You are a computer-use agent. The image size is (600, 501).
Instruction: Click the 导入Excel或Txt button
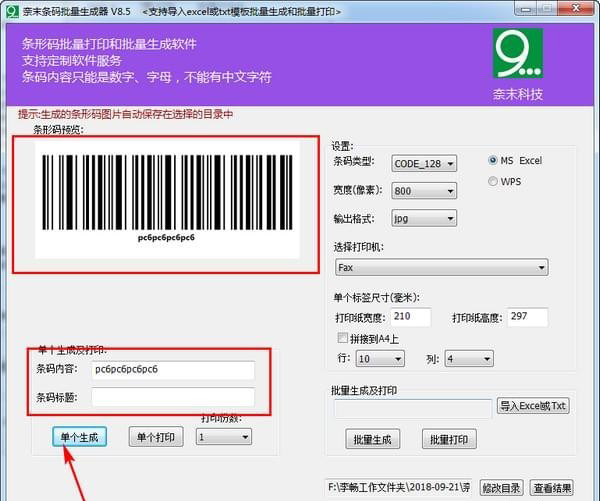coord(533,406)
